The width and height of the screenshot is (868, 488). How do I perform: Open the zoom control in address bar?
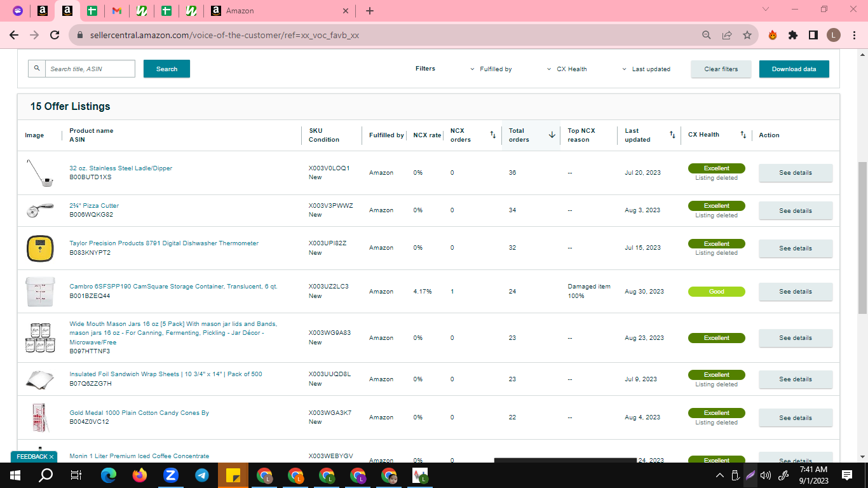coord(706,35)
